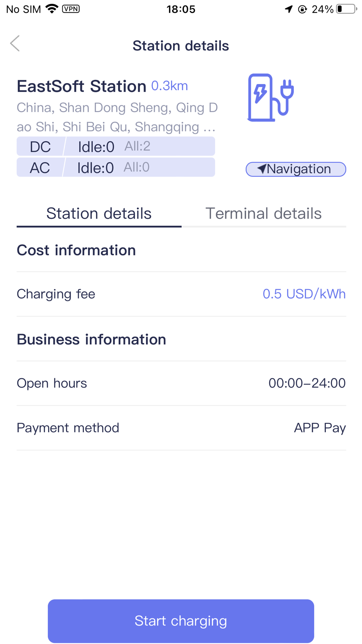Tap the rotation lock status icon

(x=302, y=9)
